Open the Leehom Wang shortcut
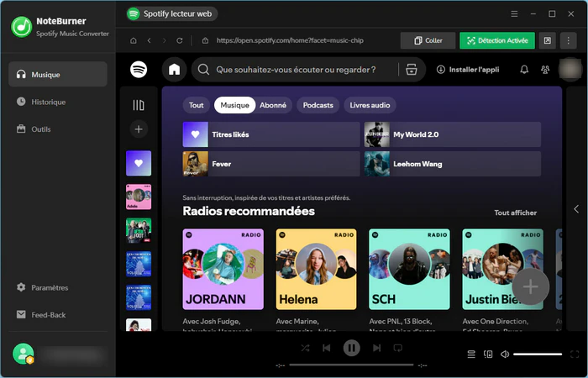Image resolution: width=588 pixels, height=378 pixels. [453, 164]
